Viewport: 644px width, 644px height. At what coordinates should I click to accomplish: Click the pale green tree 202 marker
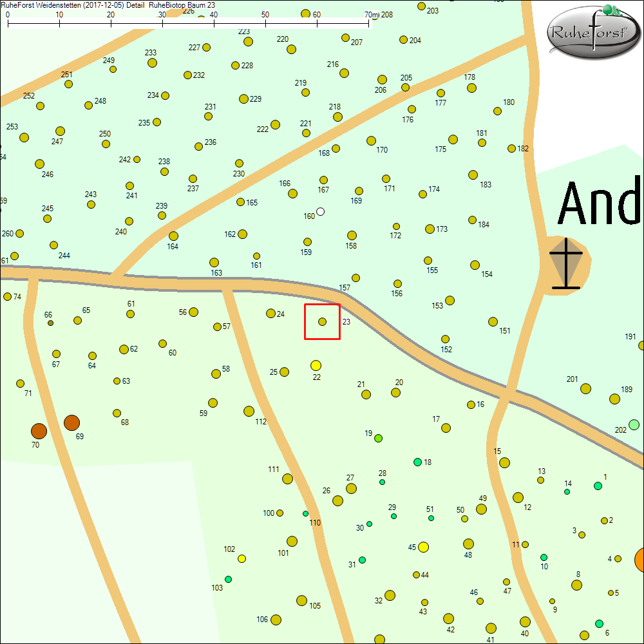click(x=634, y=424)
